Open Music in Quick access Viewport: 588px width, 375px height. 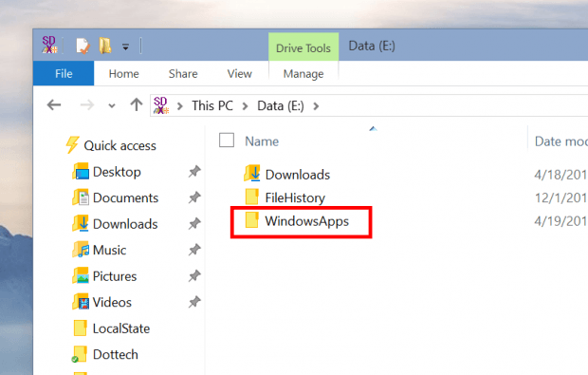(109, 250)
